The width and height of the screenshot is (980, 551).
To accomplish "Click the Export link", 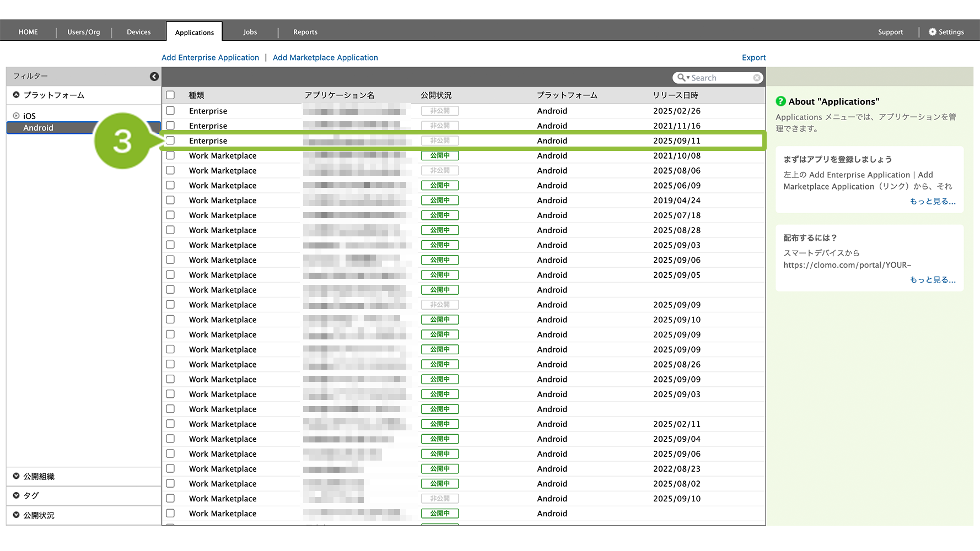I will tap(753, 57).
